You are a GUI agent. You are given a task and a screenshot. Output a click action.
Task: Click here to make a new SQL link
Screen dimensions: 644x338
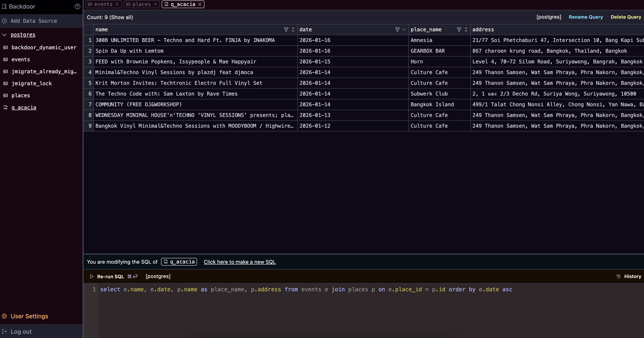(x=240, y=262)
